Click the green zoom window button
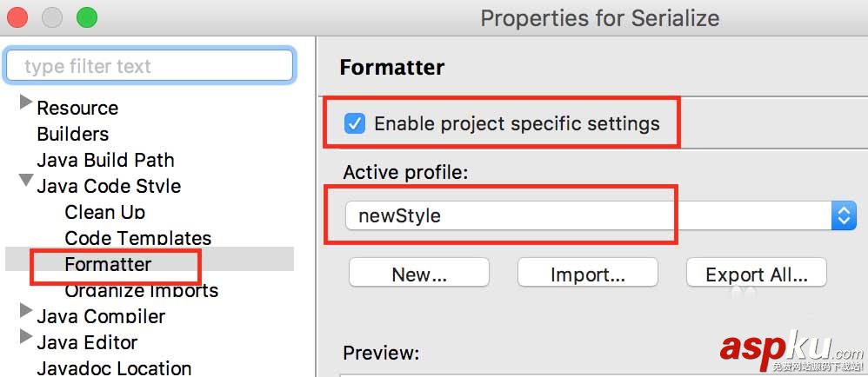 [x=87, y=17]
